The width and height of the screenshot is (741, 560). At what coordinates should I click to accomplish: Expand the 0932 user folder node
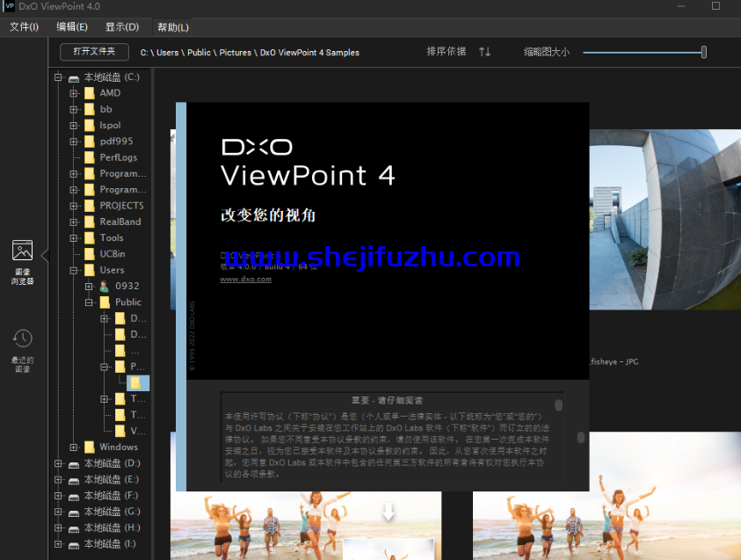pos(89,286)
